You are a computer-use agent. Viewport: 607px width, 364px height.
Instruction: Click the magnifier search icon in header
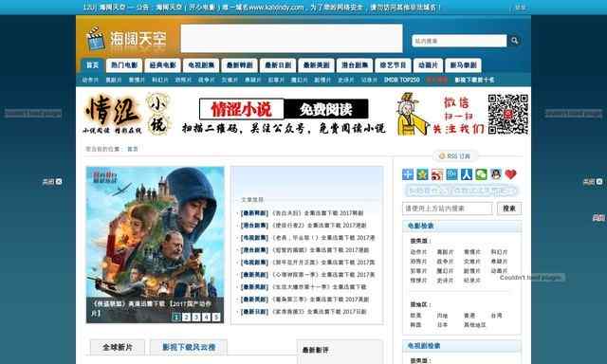[514, 40]
